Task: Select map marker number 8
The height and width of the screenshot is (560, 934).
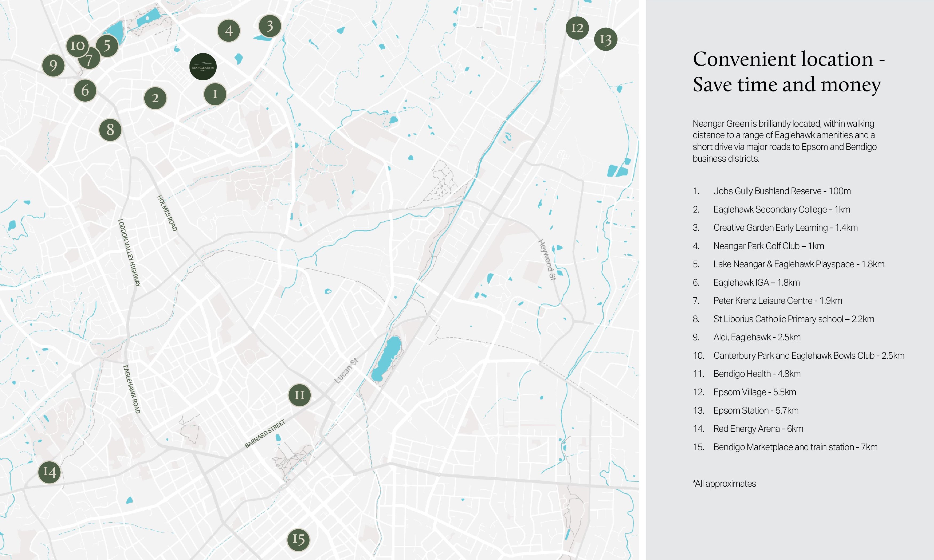Action: tap(110, 130)
